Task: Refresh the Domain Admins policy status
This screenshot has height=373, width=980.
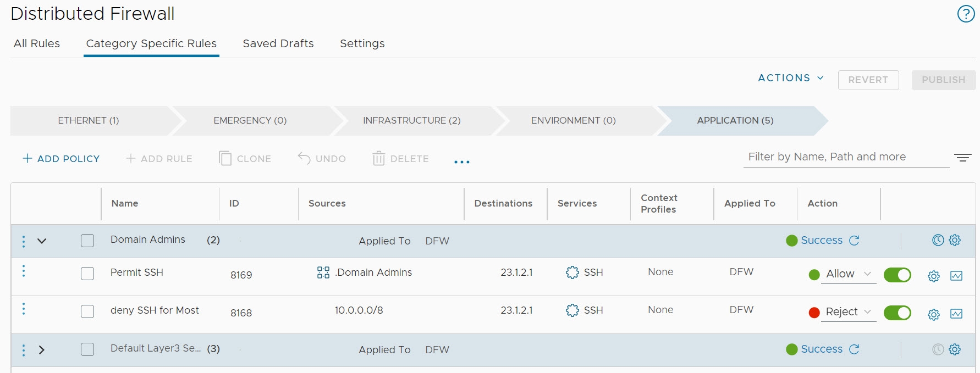Action: (x=854, y=241)
